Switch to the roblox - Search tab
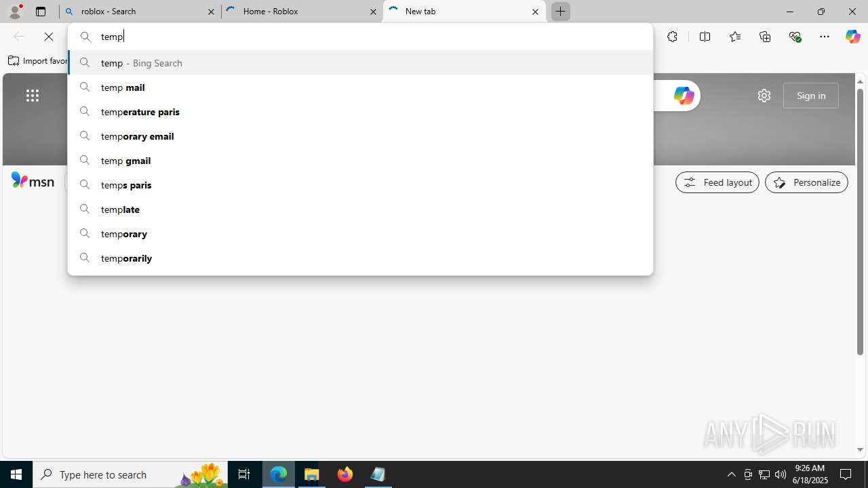The image size is (868, 488). point(140,12)
